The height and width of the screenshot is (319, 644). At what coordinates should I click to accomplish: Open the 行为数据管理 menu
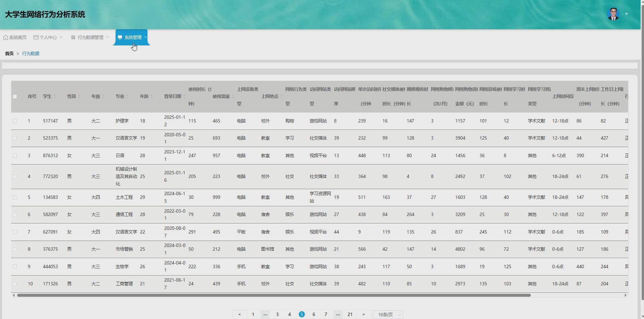tap(90, 37)
